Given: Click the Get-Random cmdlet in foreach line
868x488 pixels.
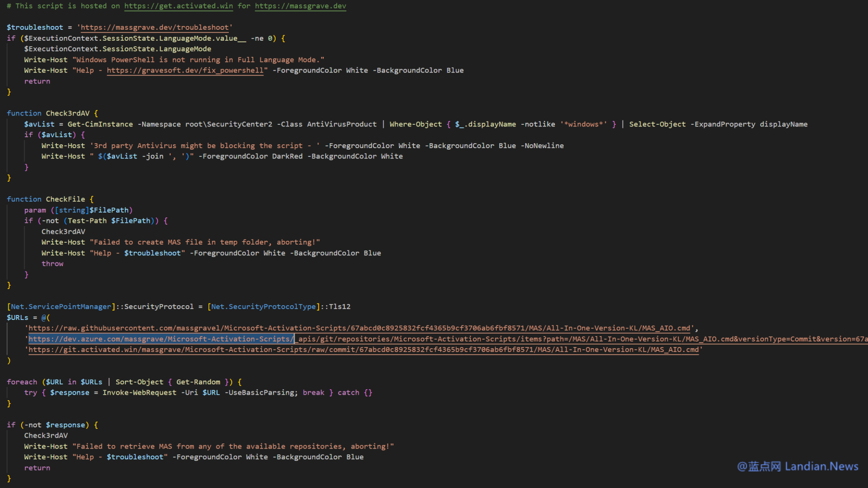Looking at the screenshot, I should pyautogui.click(x=198, y=382).
